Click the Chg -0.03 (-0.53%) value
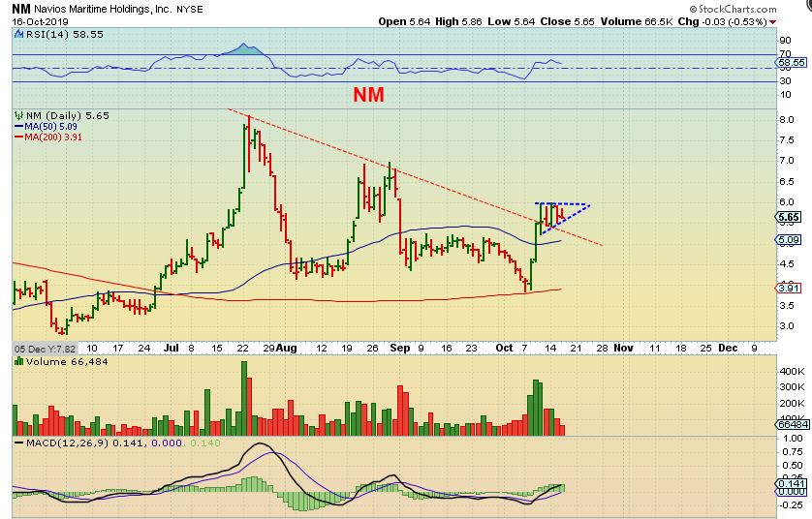 pyautogui.click(x=723, y=21)
